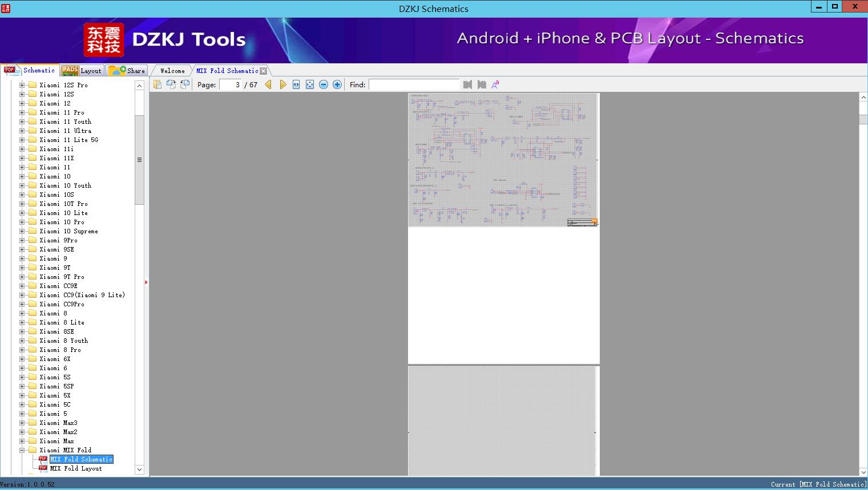Click the DZKJ red logo in banner
Viewport: 868px width, 490px height.
tap(104, 40)
